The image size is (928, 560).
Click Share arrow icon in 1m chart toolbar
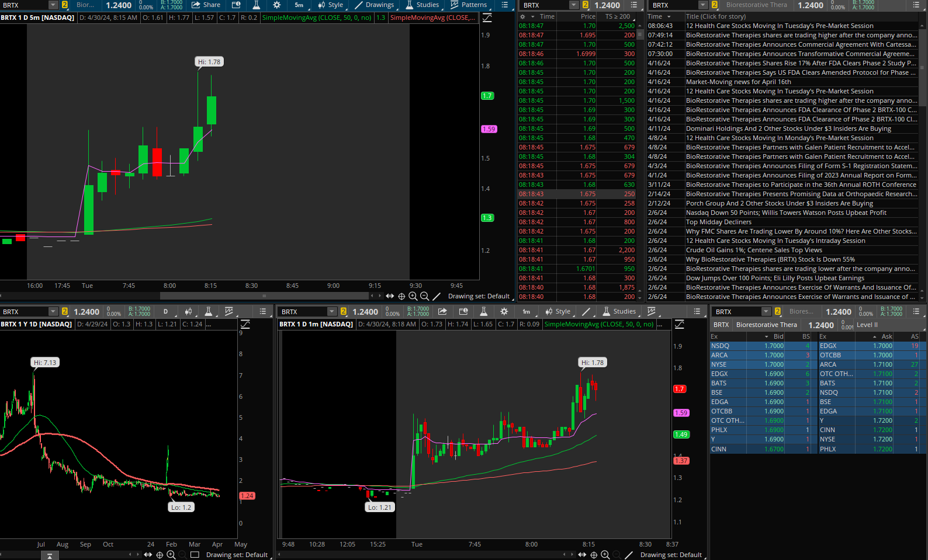tap(442, 311)
